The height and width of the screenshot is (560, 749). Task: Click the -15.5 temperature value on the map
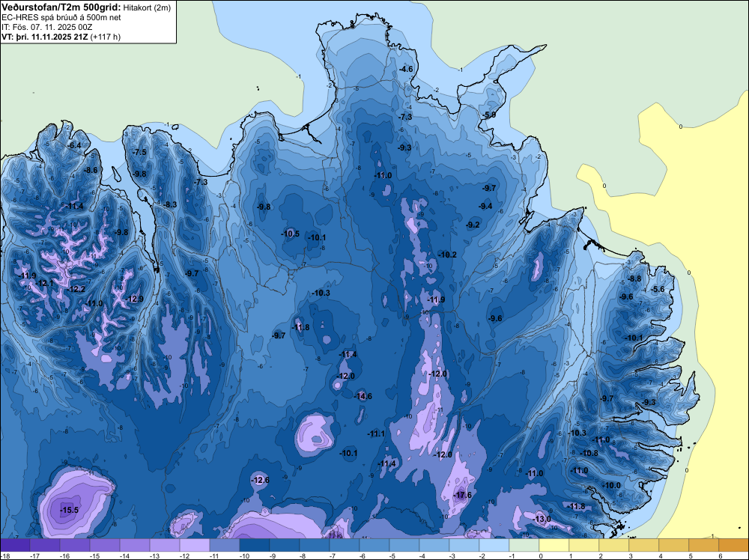pyautogui.click(x=69, y=511)
